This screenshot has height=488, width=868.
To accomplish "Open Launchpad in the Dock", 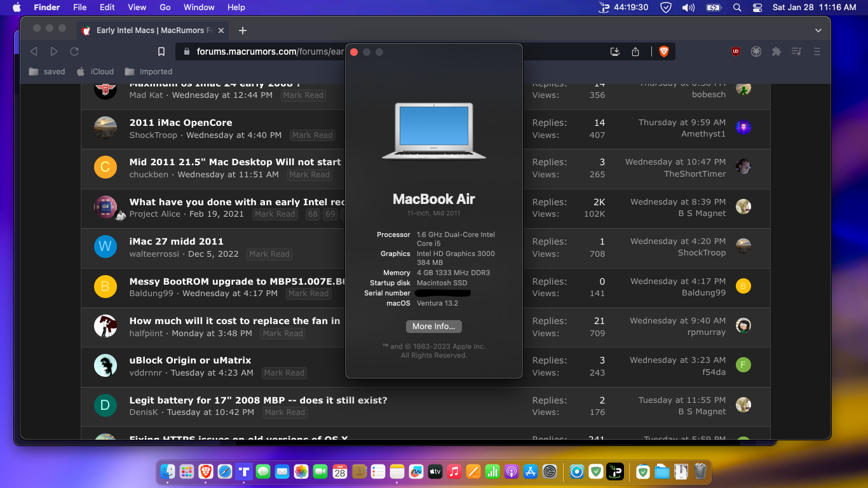I will click(187, 471).
